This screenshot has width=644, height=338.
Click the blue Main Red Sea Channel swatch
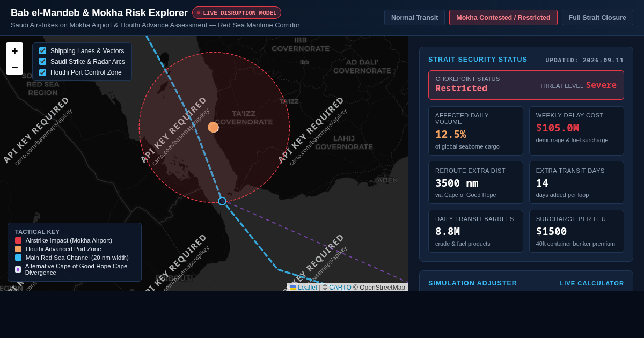point(18,258)
